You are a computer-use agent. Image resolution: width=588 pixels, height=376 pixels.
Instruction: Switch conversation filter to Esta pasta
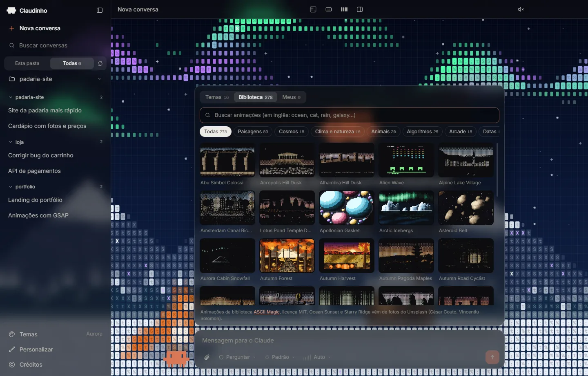tap(27, 63)
